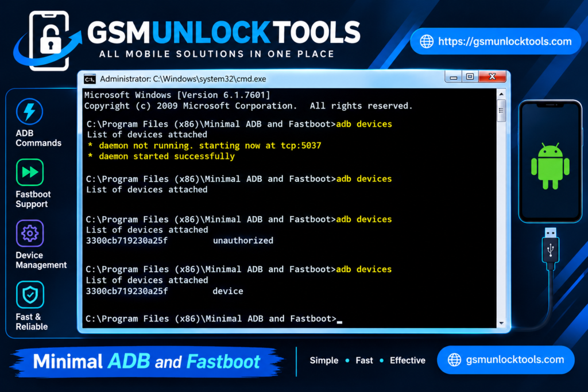Click the Fast & Reliable label
Image resolution: width=588 pixels, height=392 pixels.
pos(32,321)
